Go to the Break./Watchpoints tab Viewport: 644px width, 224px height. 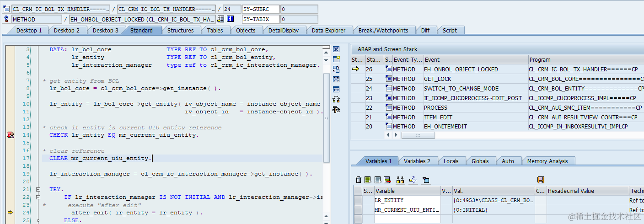tap(383, 30)
